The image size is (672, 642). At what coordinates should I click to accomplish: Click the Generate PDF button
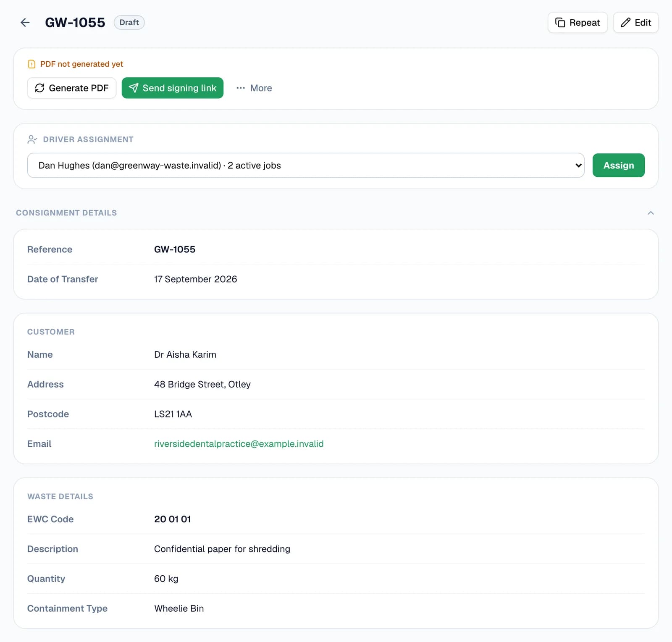tap(72, 88)
